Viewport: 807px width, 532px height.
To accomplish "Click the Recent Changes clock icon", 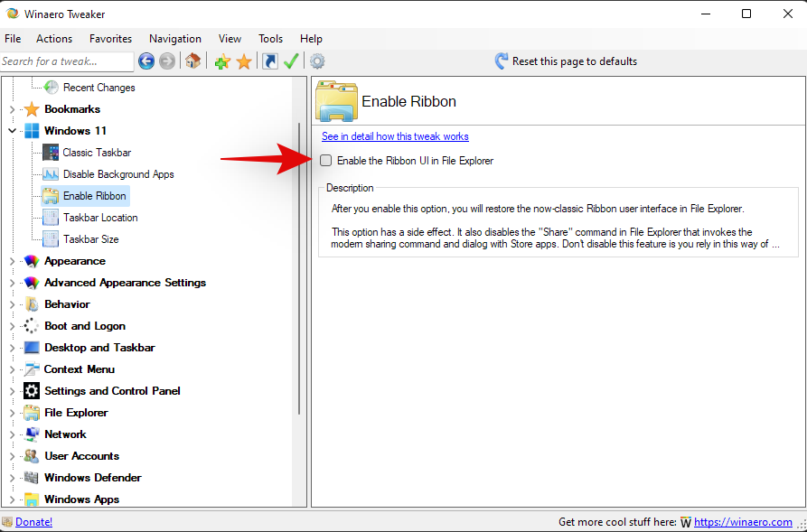I will (51, 88).
